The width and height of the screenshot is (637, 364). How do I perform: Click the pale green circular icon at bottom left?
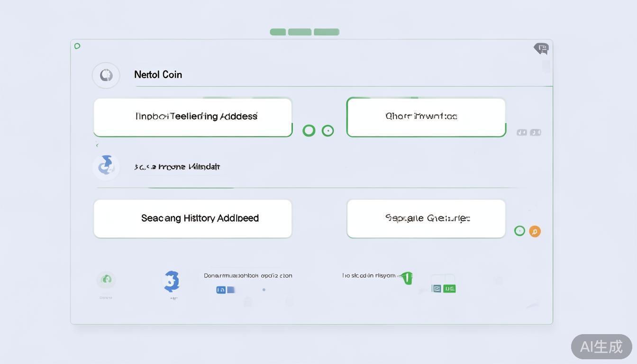pos(106,280)
